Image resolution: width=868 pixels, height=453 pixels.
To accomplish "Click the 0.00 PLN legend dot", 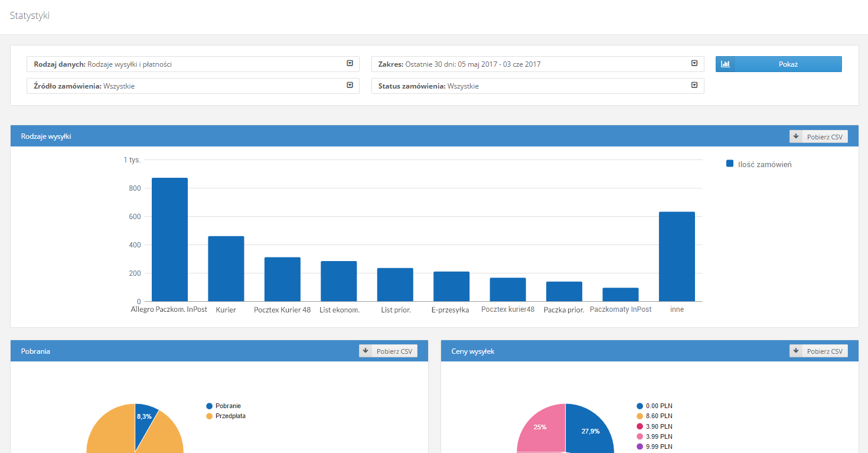I will 639,406.
